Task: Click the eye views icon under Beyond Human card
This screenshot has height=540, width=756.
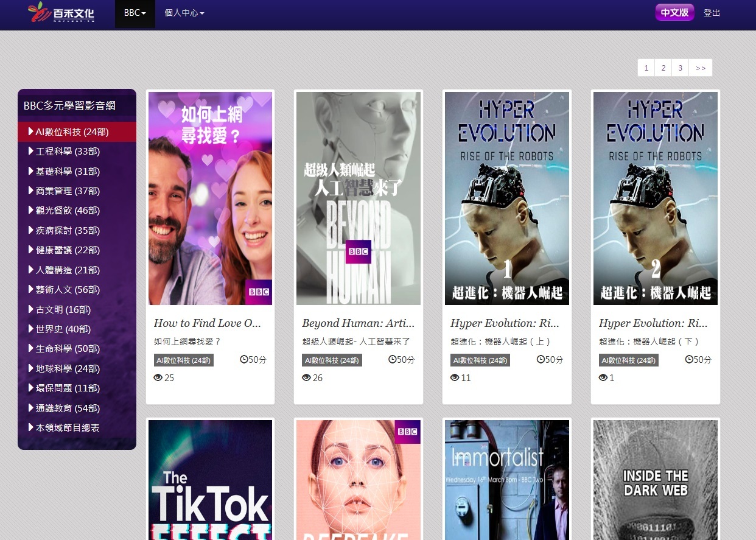Action: click(306, 378)
